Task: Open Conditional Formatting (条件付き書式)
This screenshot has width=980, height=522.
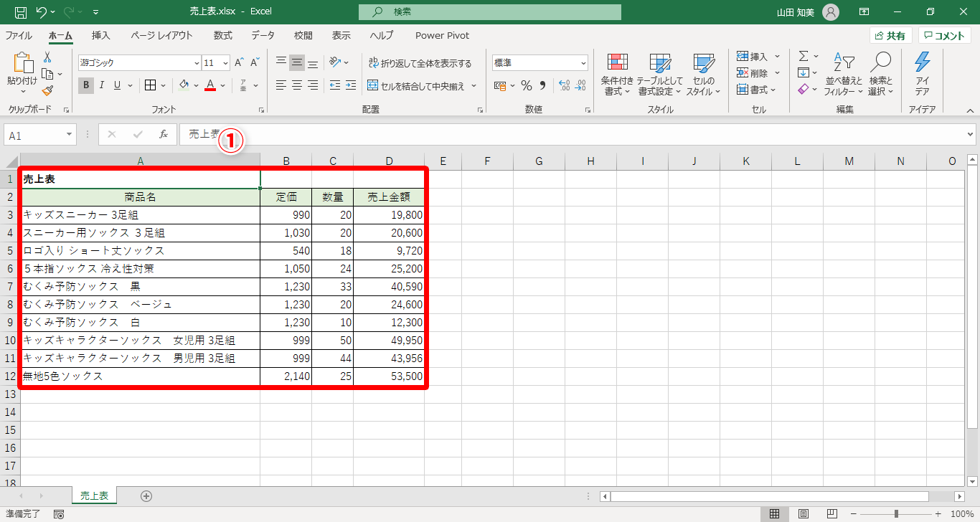Action: 617,75
